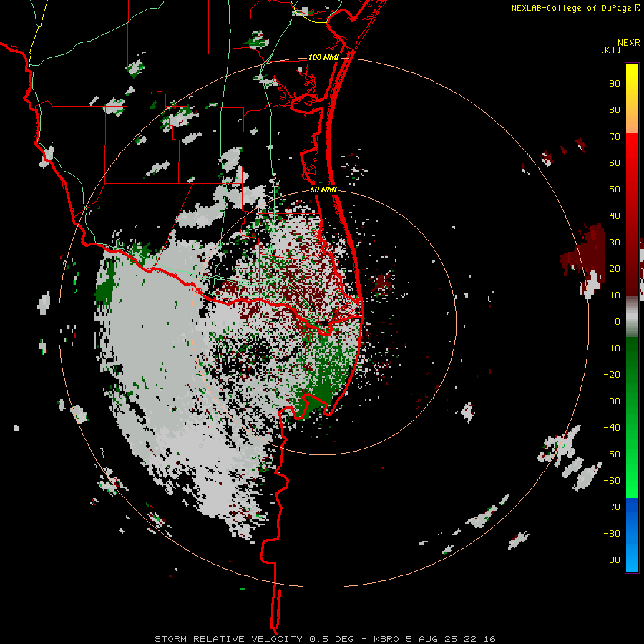The image size is (644, 644).
Task: Pick the yellow top segment of the color bar
Action: 632,99
